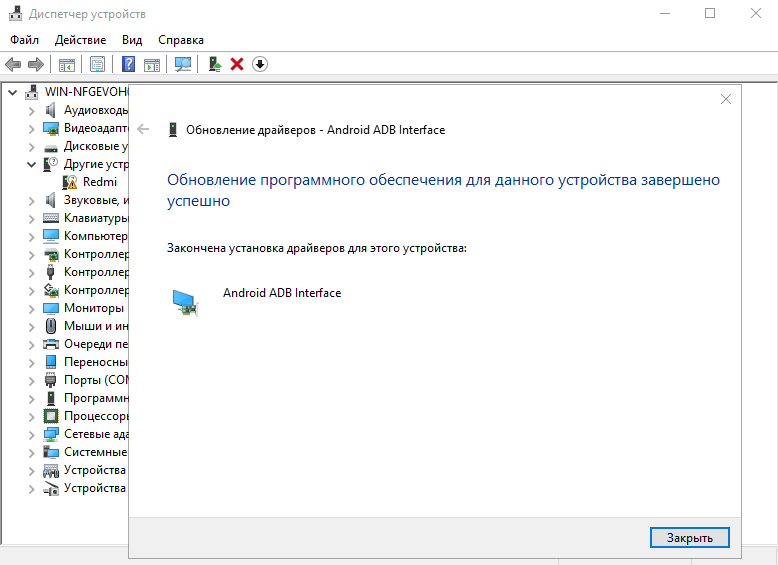Click the Back arrow in Device Manager toolbar
The height and width of the screenshot is (565, 778).
click(x=13, y=64)
